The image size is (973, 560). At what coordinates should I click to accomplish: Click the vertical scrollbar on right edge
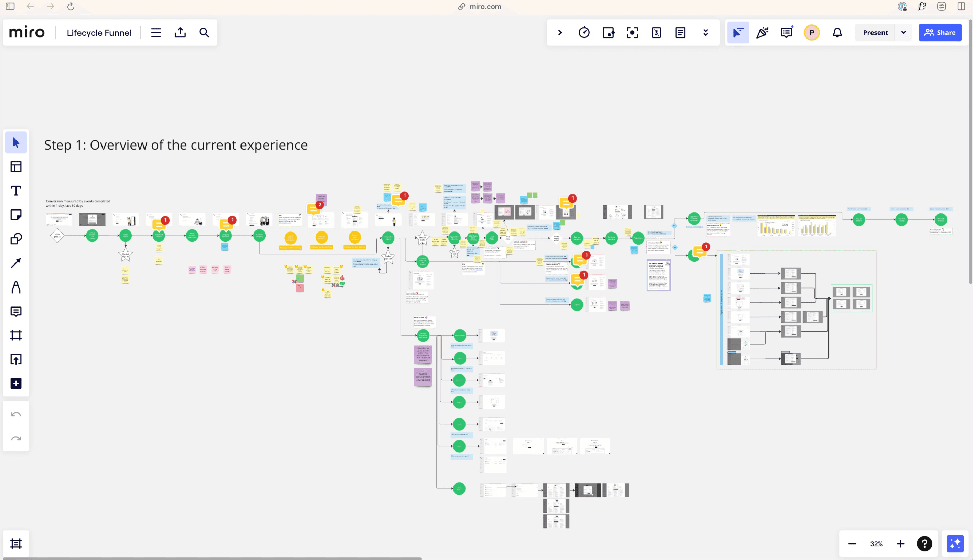970,152
